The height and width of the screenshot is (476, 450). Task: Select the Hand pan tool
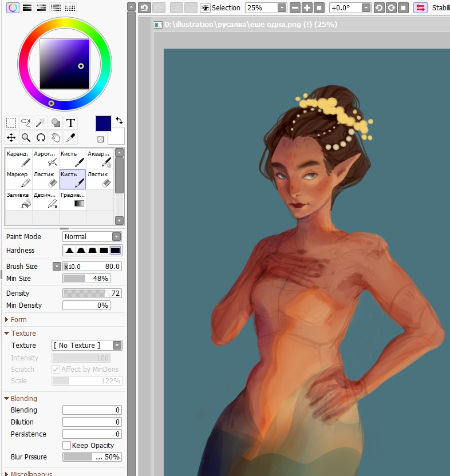[56, 138]
